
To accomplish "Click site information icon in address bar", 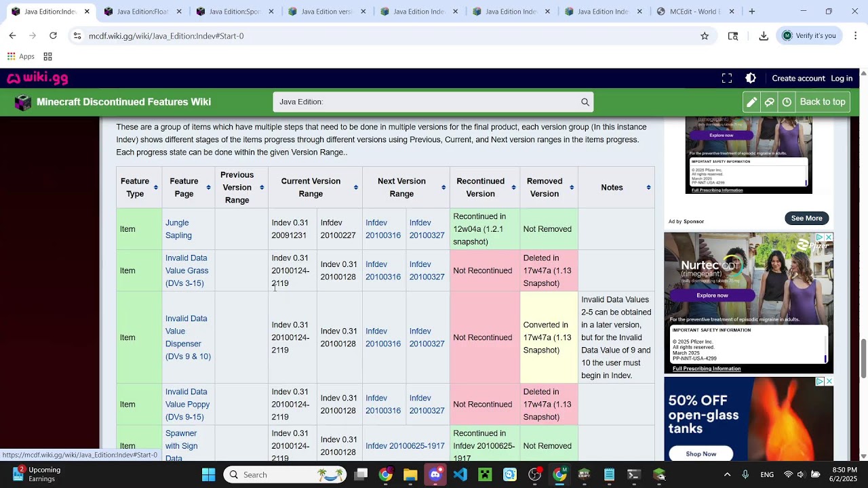I will click(x=77, y=36).
